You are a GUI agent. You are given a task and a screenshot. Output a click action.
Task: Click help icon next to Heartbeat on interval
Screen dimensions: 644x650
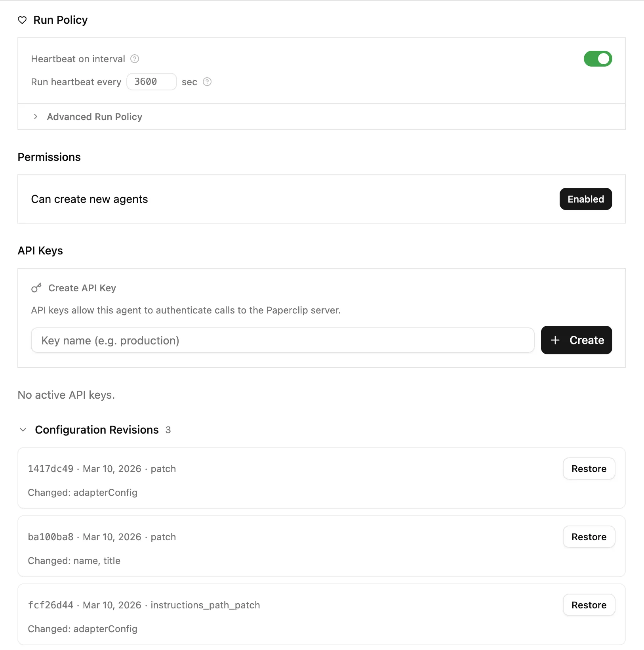(135, 59)
